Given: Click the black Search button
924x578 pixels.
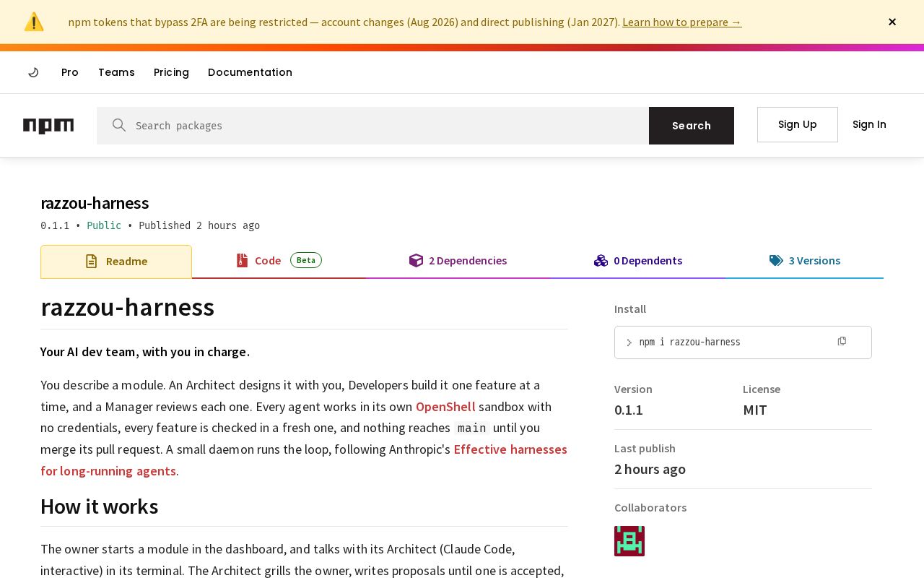Looking at the screenshot, I should 692,126.
